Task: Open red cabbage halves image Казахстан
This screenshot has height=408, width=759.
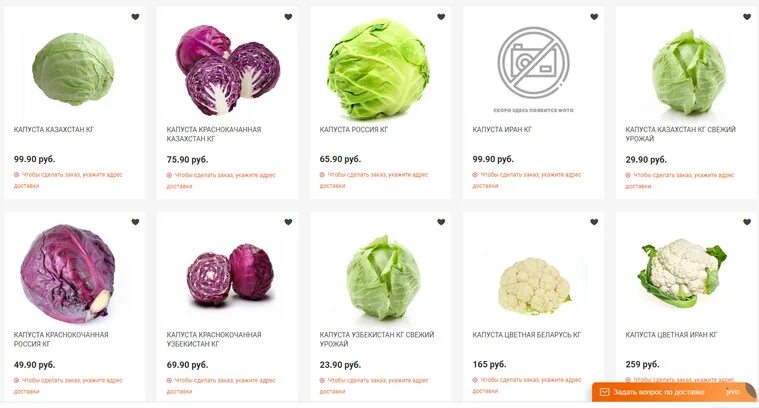Action: pyautogui.click(x=228, y=70)
